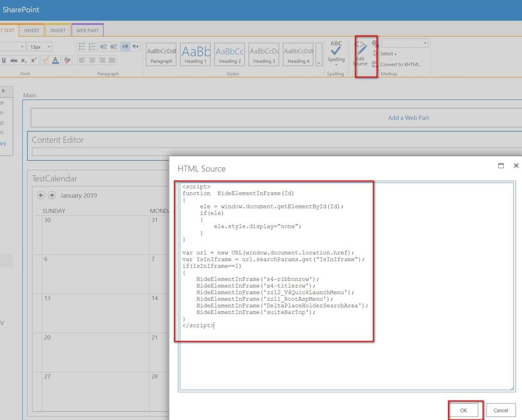The image size is (522, 420).
Task: Align text right in Paragraph group
Action: [x=102, y=60]
